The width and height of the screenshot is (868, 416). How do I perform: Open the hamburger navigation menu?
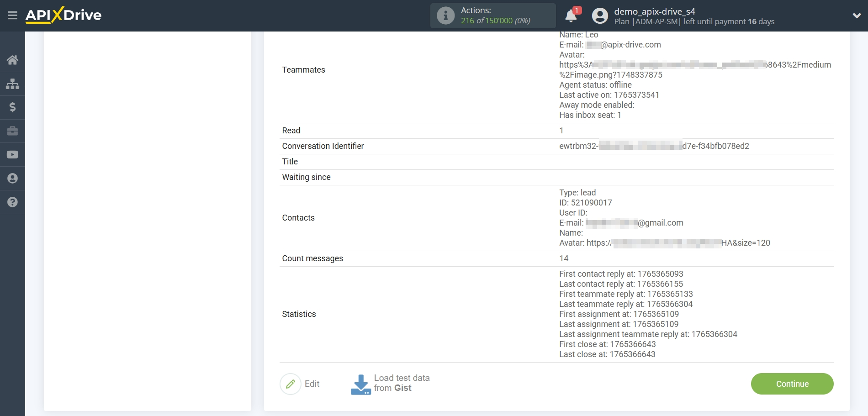coord(12,15)
